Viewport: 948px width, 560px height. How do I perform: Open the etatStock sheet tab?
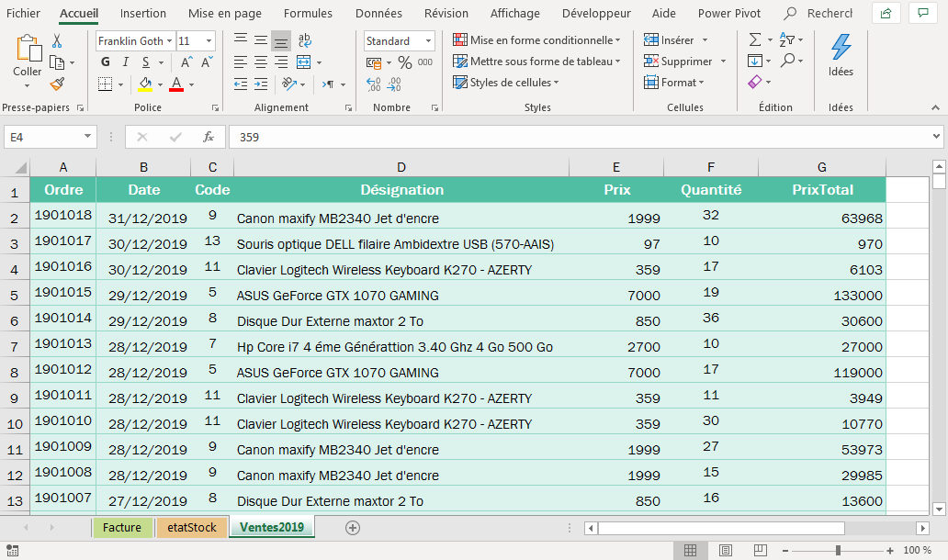click(192, 527)
